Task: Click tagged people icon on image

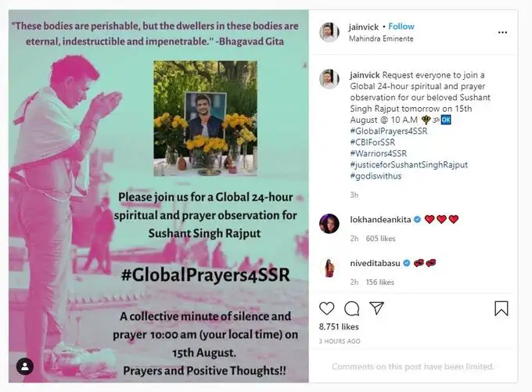Action: 25,366
